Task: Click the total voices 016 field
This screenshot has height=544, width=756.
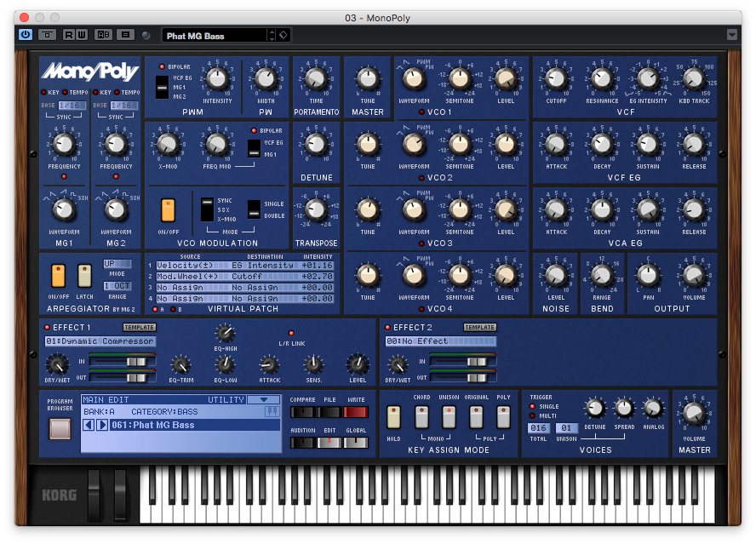Action: point(538,427)
